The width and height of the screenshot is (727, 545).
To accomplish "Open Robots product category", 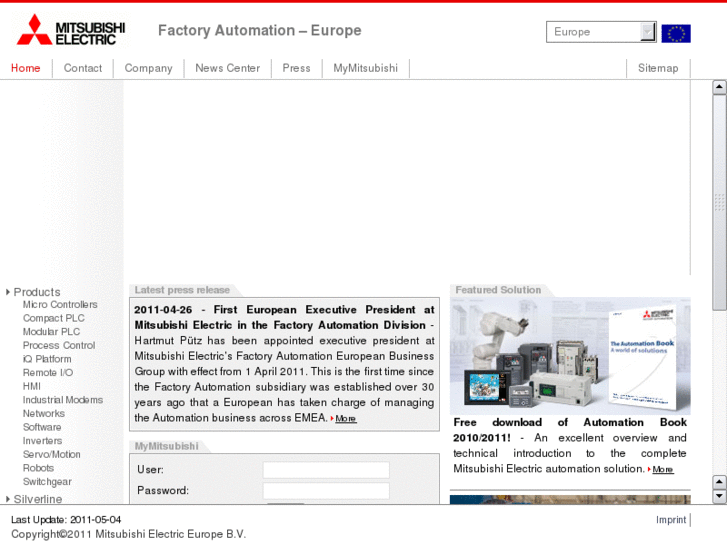I will (x=38, y=468).
